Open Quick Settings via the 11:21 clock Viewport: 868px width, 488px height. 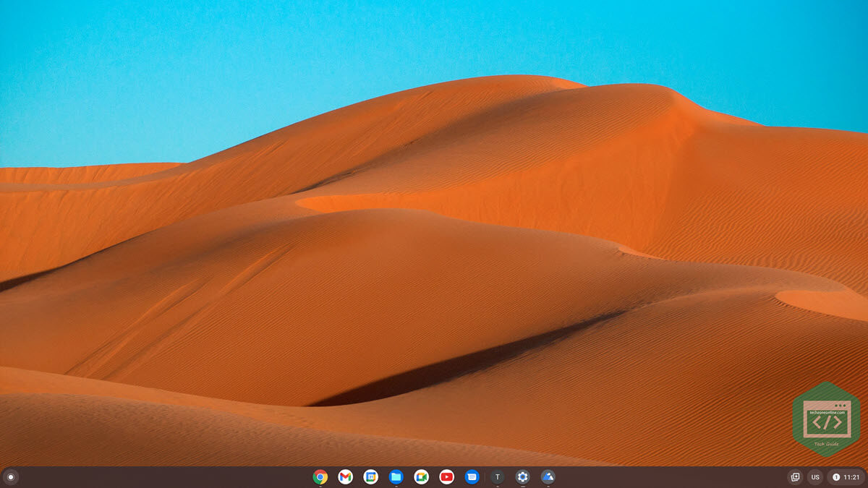coord(851,477)
